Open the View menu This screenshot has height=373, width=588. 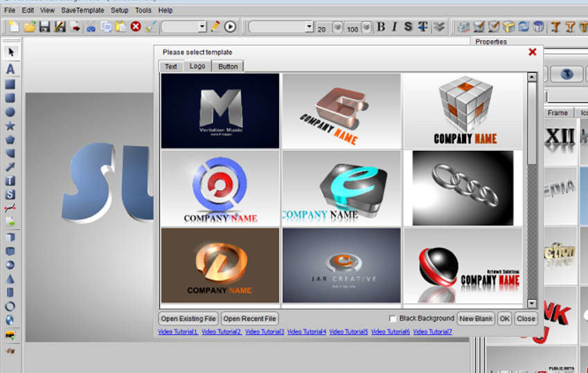[x=47, y=10]
